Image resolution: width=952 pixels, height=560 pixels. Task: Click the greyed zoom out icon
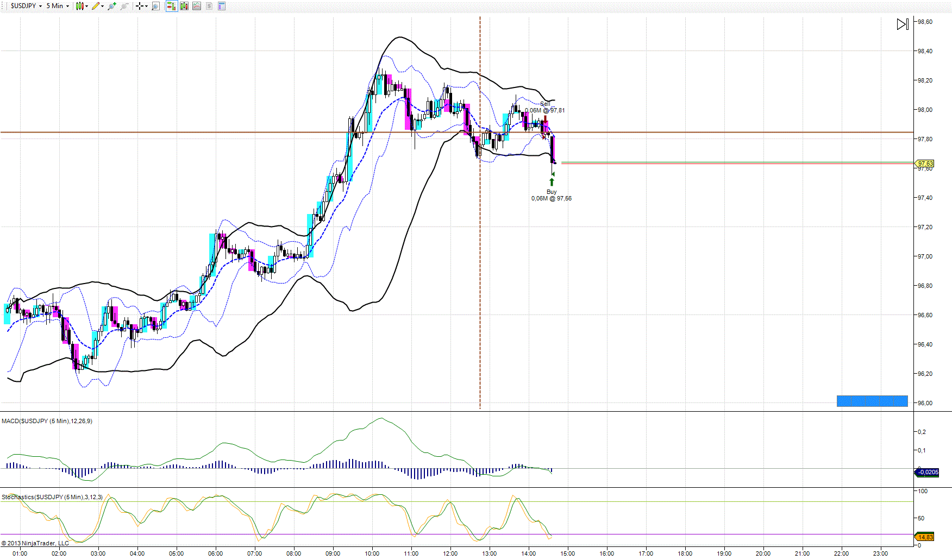click(124, 6)
